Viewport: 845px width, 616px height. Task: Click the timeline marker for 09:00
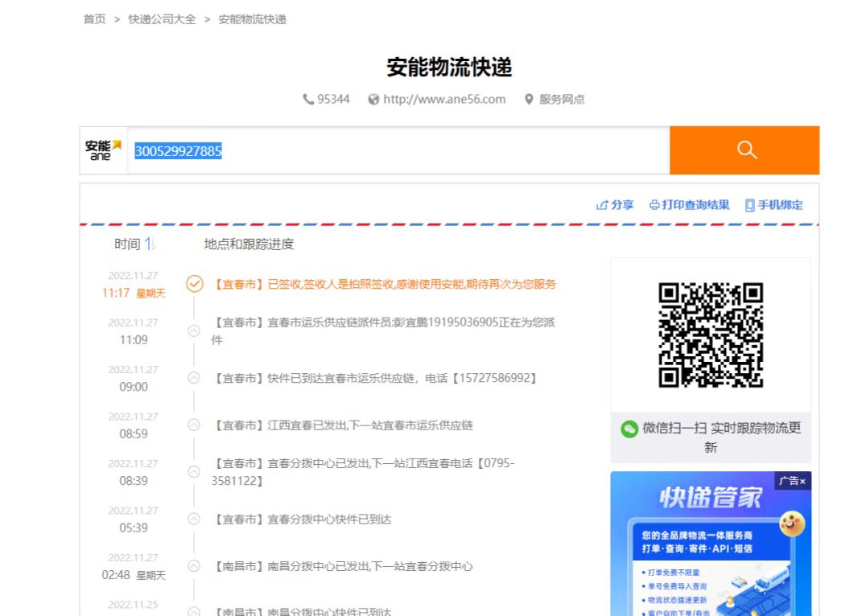point(194,378)
